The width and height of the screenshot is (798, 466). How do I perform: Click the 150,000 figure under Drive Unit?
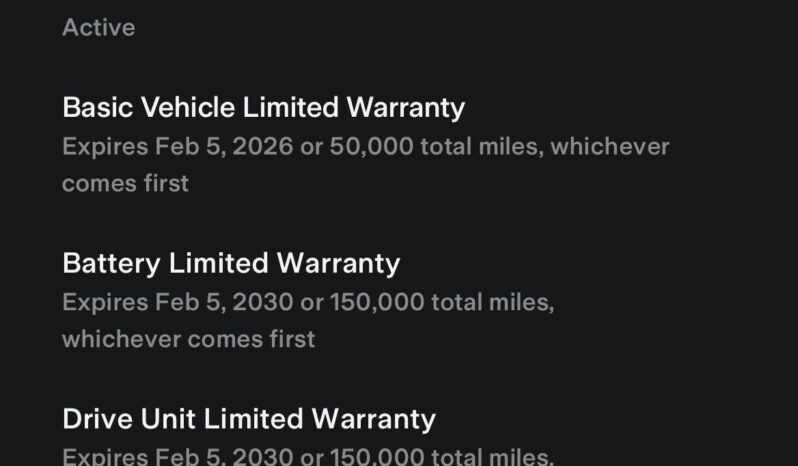tap(377, 456)
